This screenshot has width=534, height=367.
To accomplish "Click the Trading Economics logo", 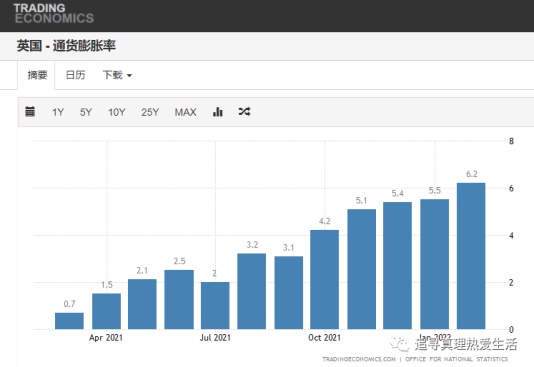I will 53,13.
